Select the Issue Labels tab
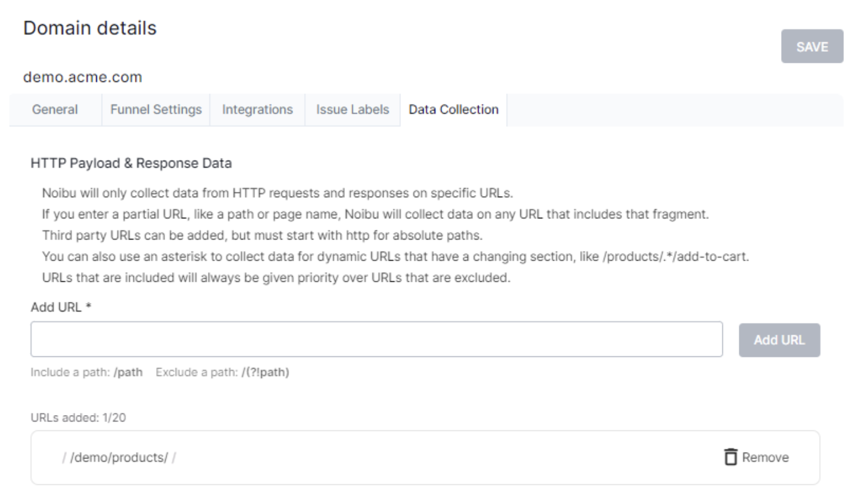868x499 pixels. 352,110
